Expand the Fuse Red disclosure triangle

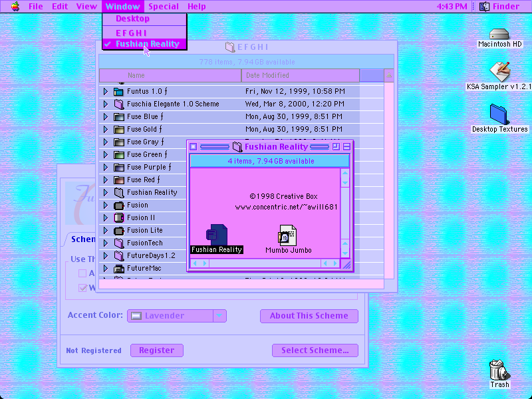pyautogui.click(x=106, y=180)
